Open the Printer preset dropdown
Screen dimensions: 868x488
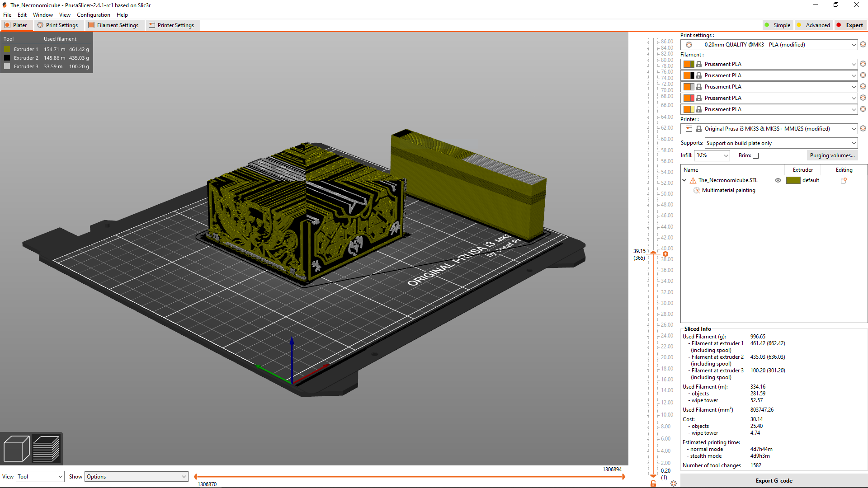(x=769, y=129)
